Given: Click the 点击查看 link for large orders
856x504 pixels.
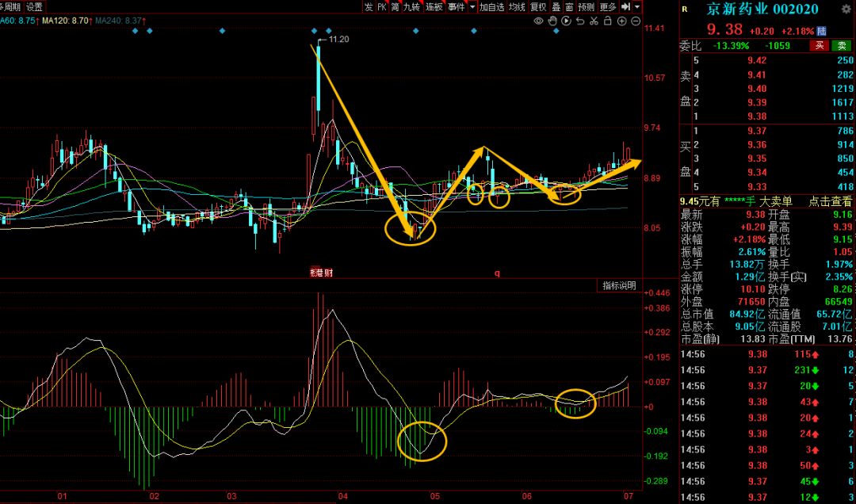Looking at the screenshot, I should click(x=830, y=201).
